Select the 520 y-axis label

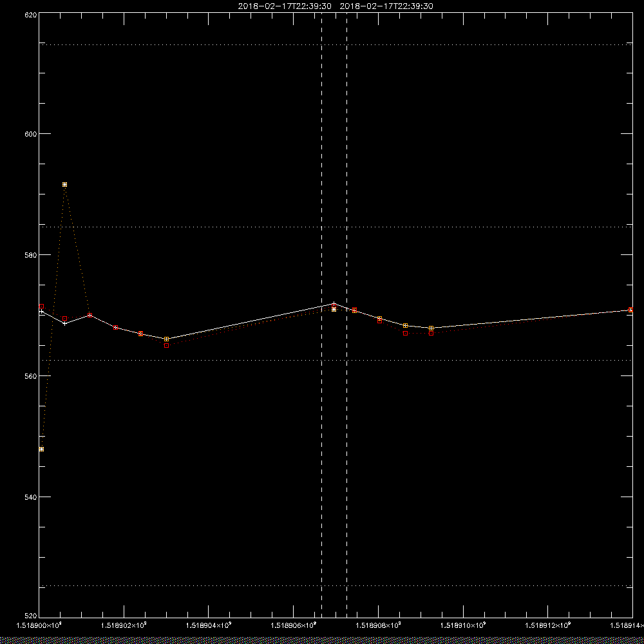pyautogui.click(x=31, y=616)
